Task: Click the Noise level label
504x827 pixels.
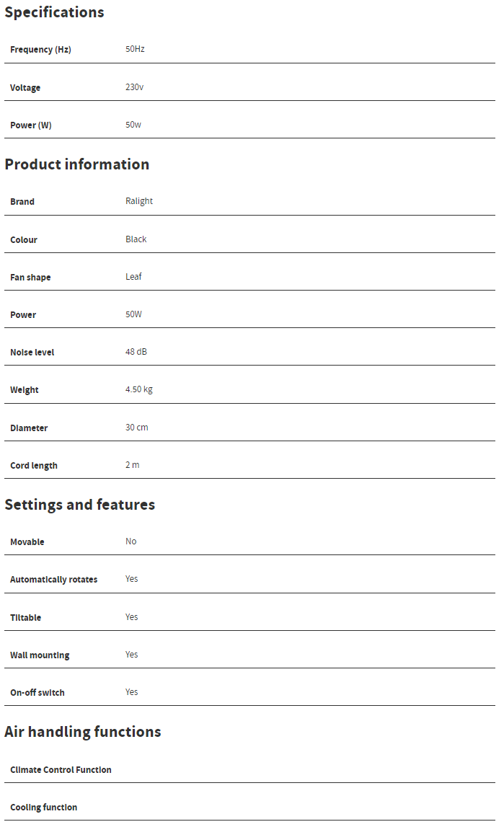Action: coord(32,353)
